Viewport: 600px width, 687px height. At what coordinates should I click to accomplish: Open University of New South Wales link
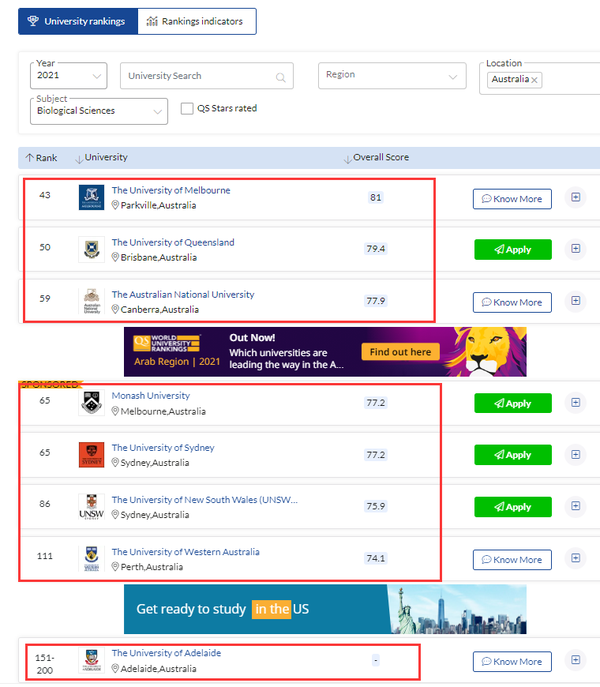coord(205,500)
